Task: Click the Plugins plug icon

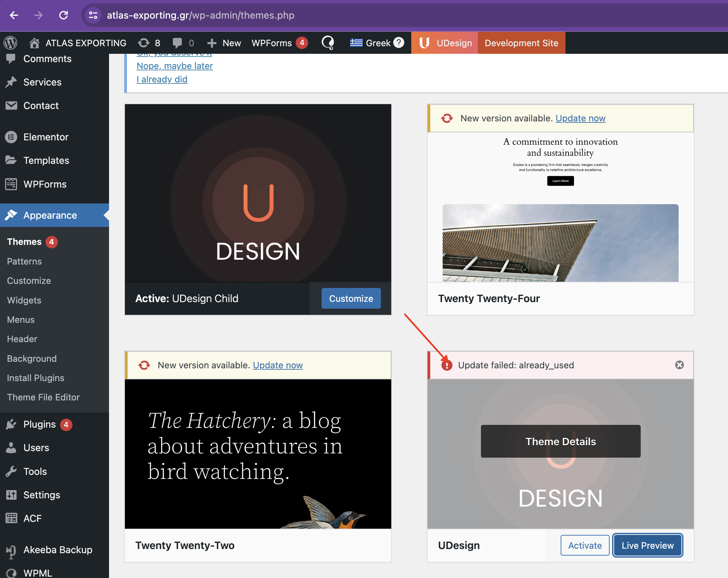Action: click(x=11, y=424)
